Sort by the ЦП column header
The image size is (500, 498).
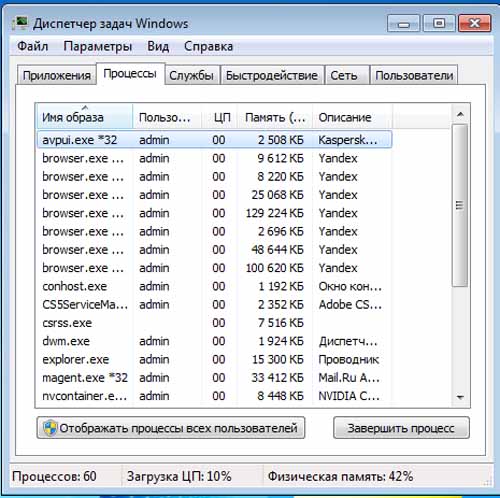[x=220, y=117]
